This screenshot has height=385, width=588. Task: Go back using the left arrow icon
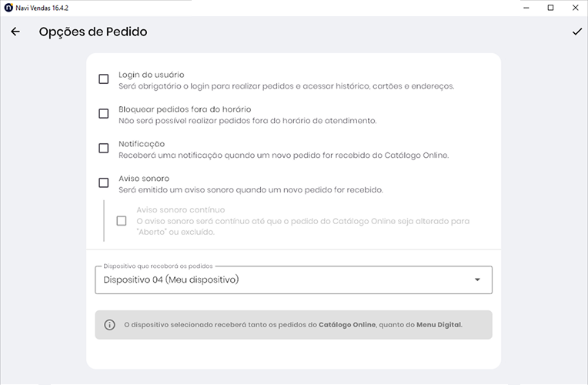[x=15, y=32]
